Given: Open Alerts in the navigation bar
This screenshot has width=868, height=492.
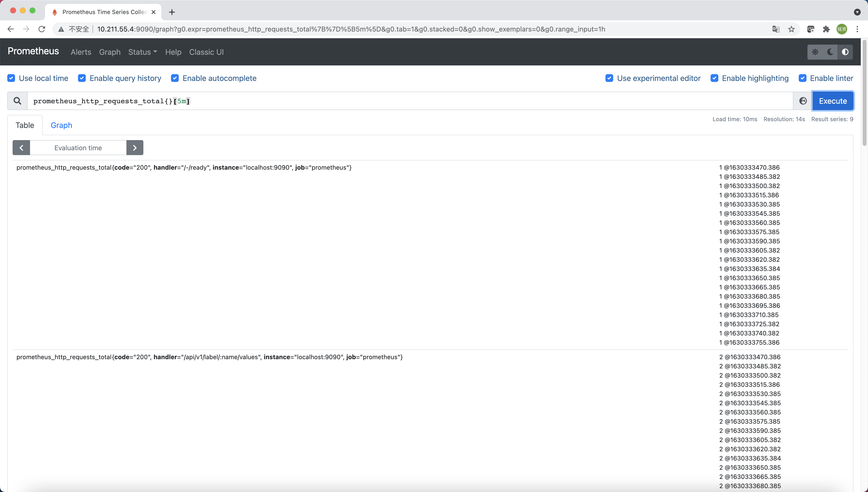Looking at the screenshot, I should pos(81,52).
